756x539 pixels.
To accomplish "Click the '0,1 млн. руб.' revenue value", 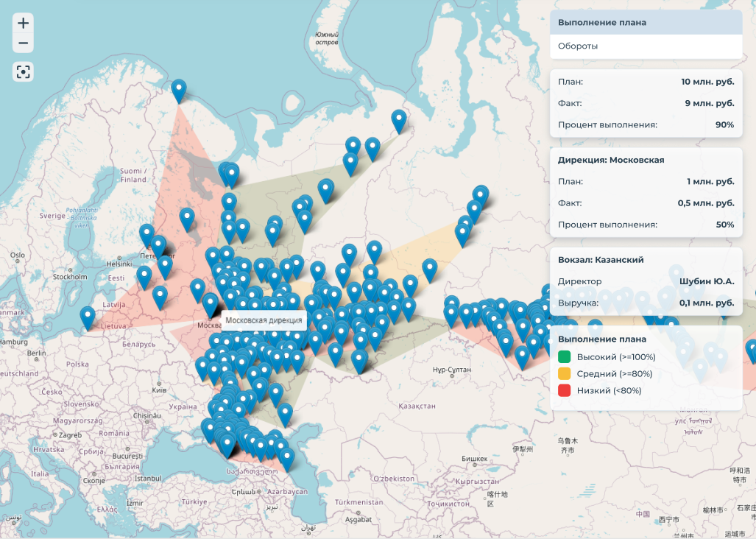I will 707,303.
